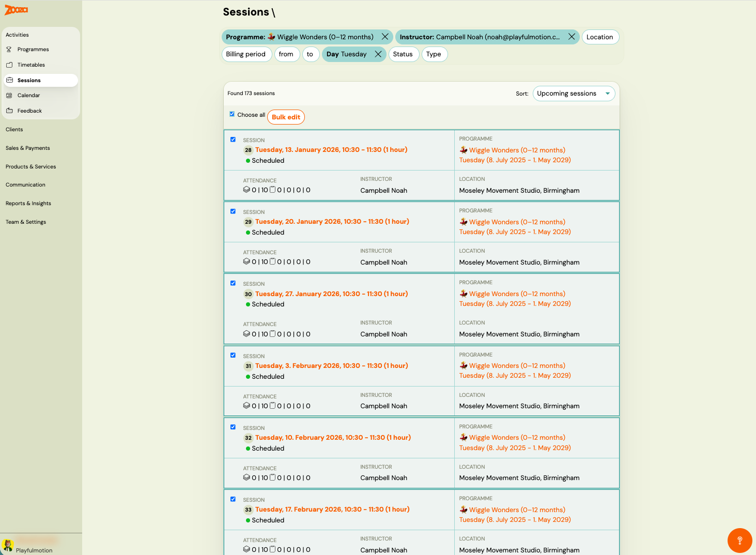Click the Zooza logo at top left
This screenshot has width=756, height=555.
[17, 10]
